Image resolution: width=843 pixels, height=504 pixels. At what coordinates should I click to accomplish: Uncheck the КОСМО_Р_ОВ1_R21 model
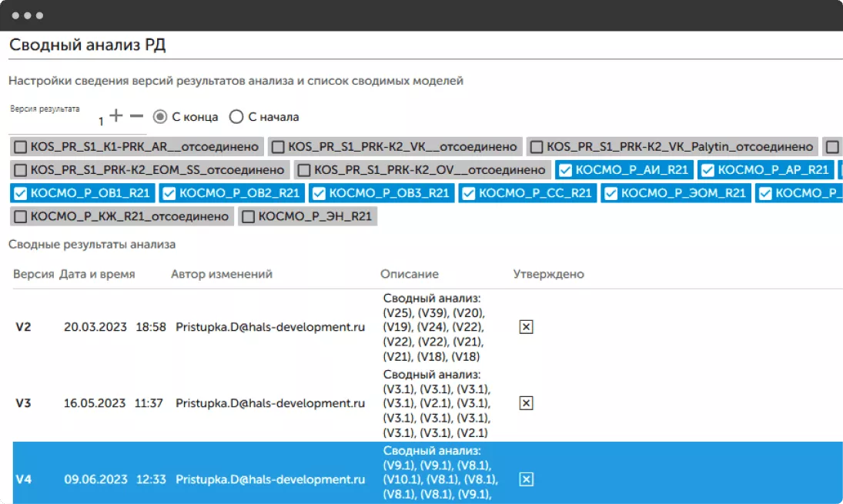(x=21, y=193)
